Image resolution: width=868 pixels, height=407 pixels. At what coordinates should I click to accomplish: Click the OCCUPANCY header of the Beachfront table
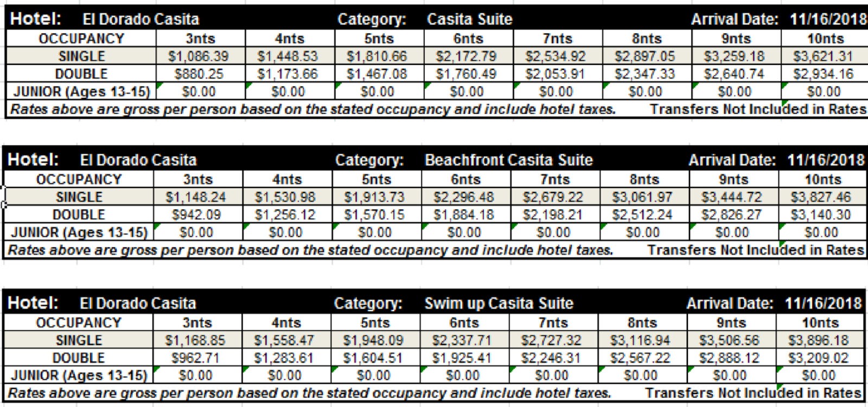(79, 179)
